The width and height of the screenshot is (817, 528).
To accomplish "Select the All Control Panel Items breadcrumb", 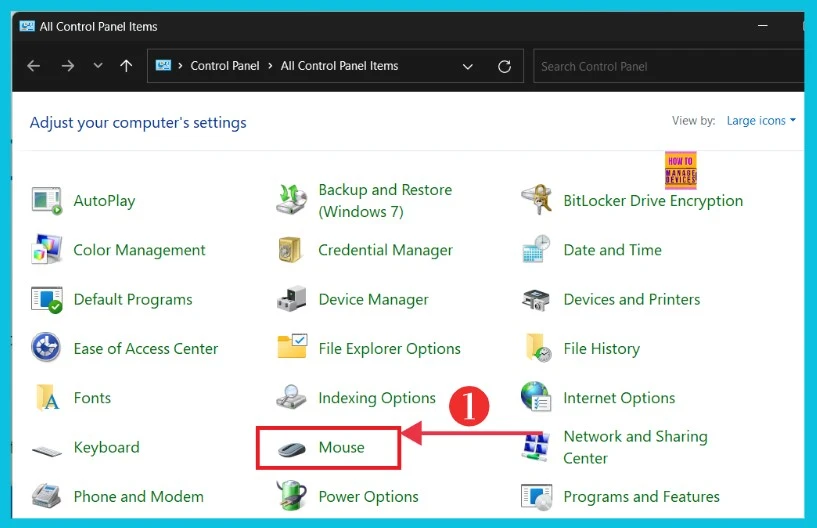I will (x=339, y=66).
